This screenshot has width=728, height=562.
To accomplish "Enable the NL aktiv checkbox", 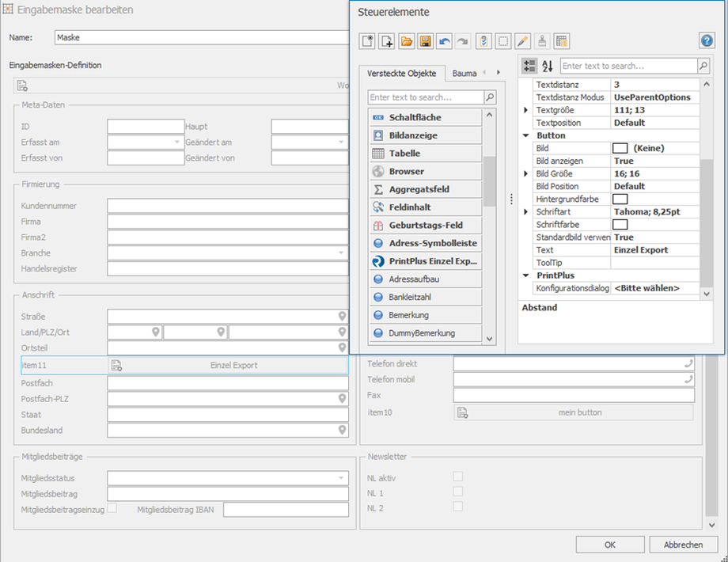I will tap(457, 477).
